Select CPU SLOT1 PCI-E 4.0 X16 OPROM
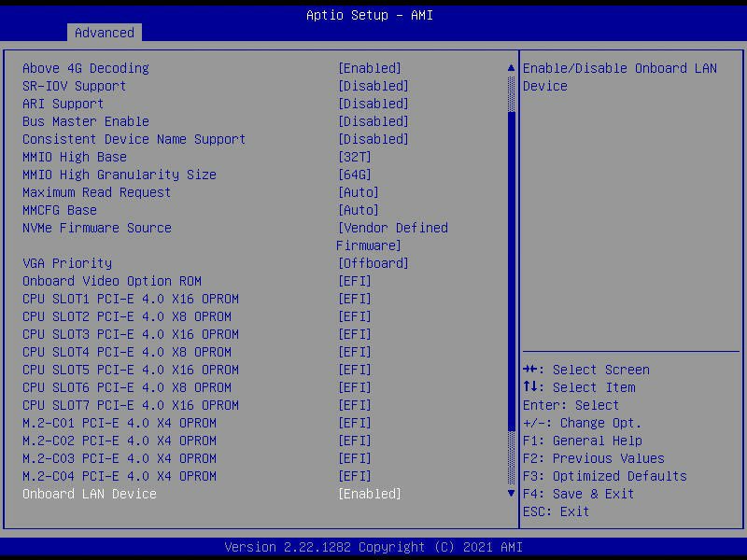The image size is (747, 560). [131, 299]
